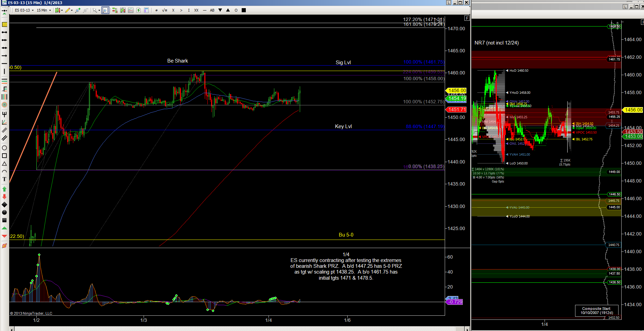This screenshot has height=331, width=644.
Task: Select the yellow Ruler drawing tool
Action: [4, 24]
